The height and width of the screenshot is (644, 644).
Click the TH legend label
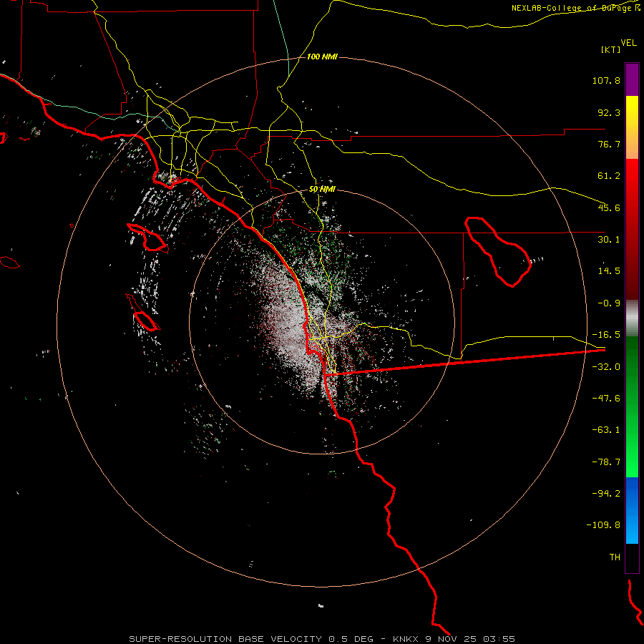615,557
